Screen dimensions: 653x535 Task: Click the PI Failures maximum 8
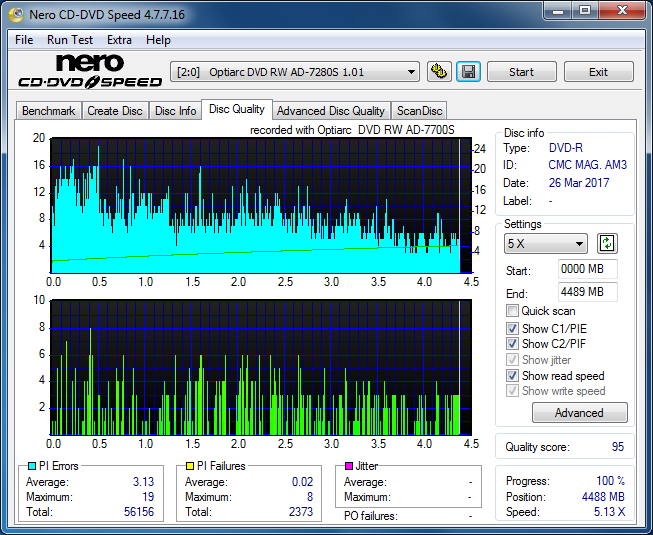[310, 497]
